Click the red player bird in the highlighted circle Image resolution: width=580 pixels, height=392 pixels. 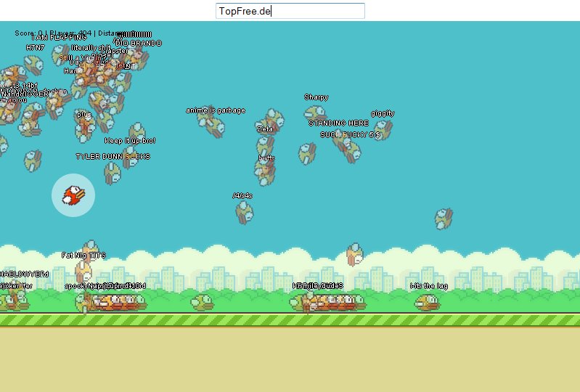coord(73,195)
